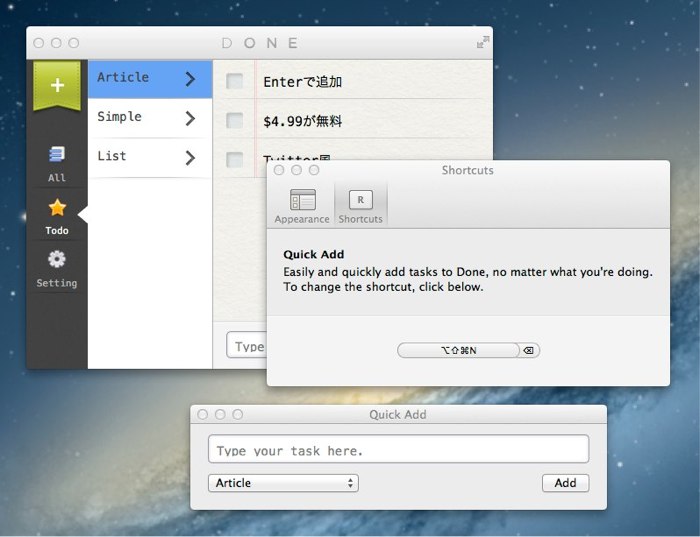
Task: Click the fullscreen arrows in Done window
Action: [x=483, y=42]
